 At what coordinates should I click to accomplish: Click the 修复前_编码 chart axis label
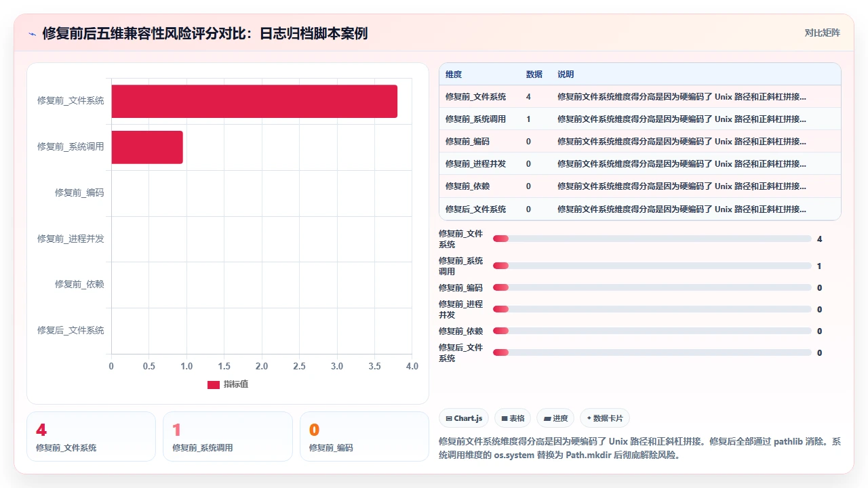click(79, 192)
